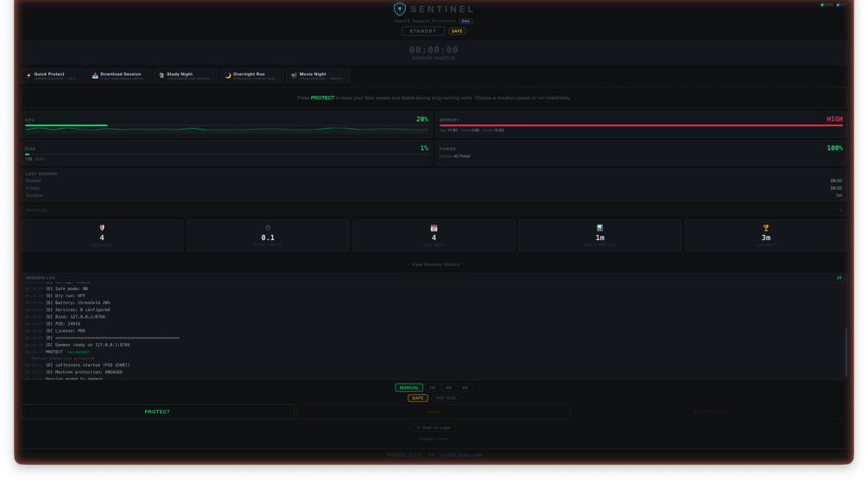Viewport: 868px width, 482px height.
Task: Click the SAFE badge next to STANDBY
Action: 457,31
